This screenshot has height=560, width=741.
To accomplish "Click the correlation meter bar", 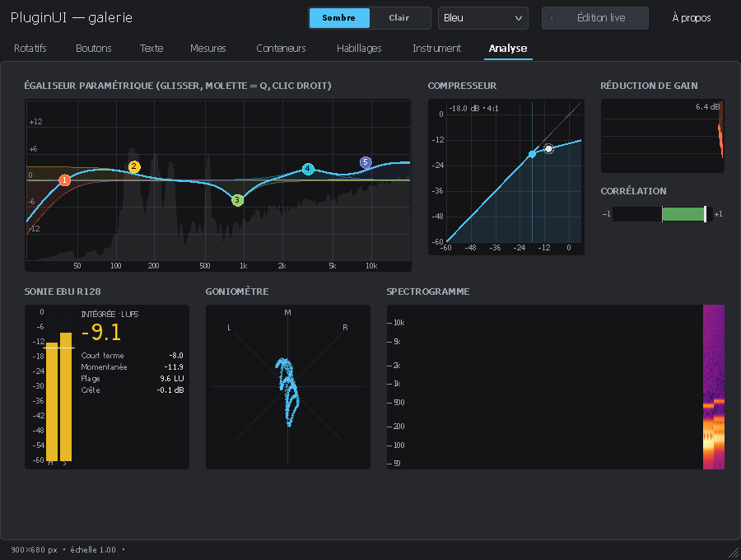I will (x=663, y=214).
